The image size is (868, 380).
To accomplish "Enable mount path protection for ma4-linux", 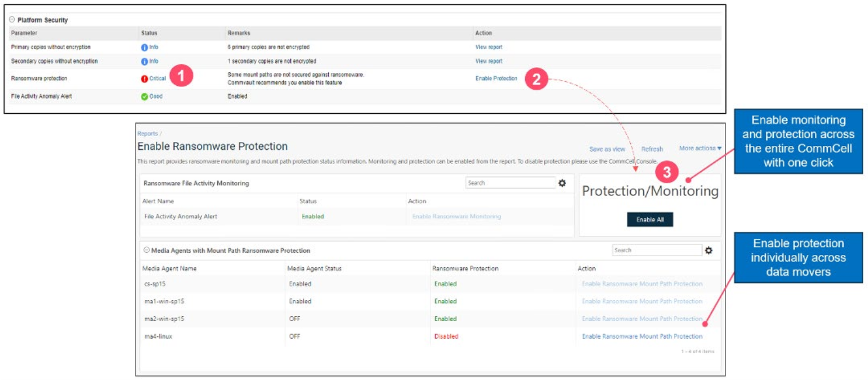I will 642,336.
